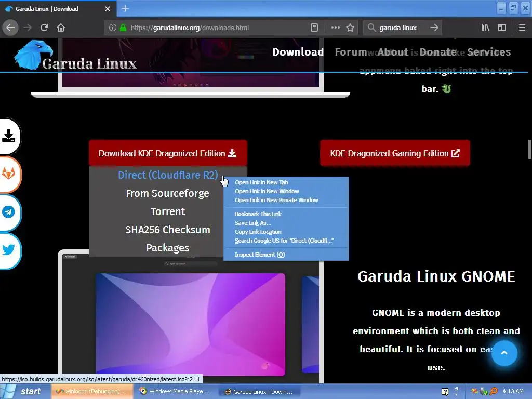
Task: Go back using the browser back arrow
Action: point(10,28)
